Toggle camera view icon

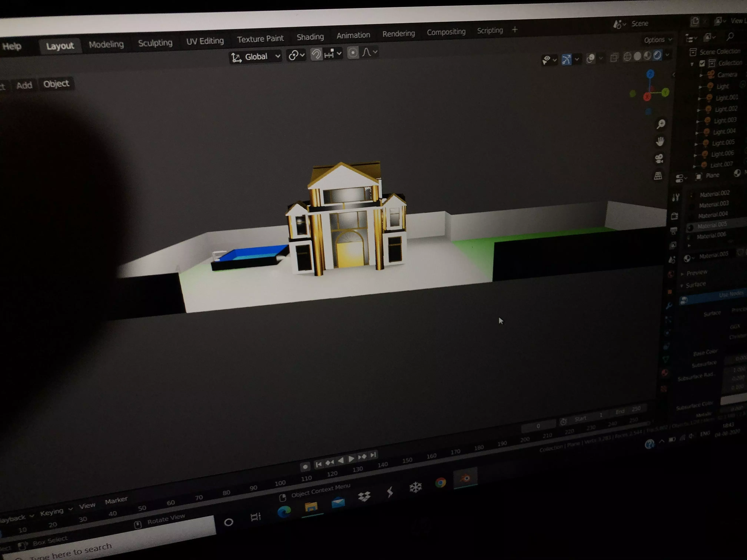pyautogui.click(x=659, y=159)
